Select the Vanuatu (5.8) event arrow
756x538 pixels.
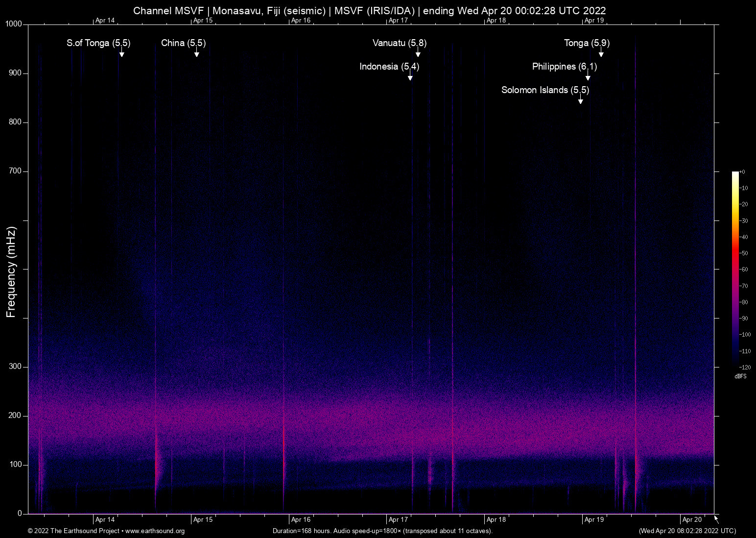418,53
